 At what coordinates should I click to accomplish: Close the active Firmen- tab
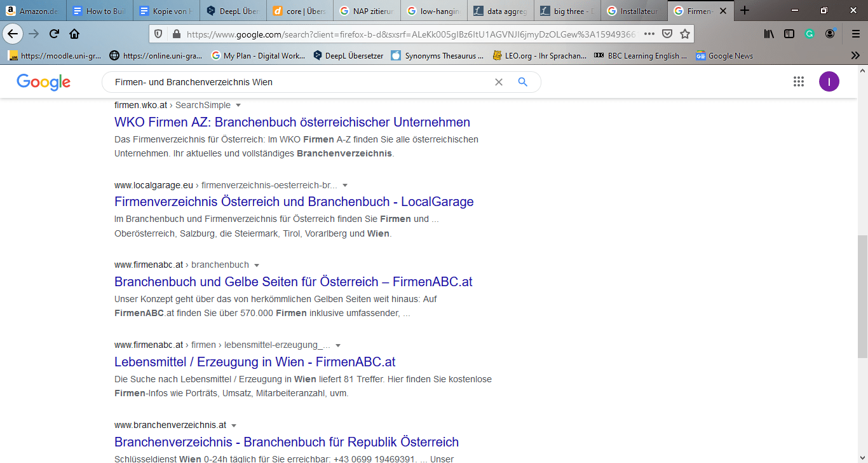[x=722, y=11]
